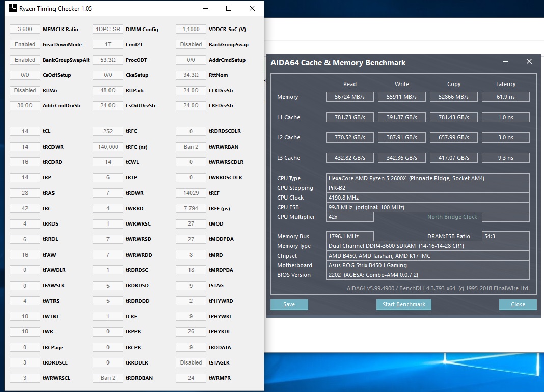Maximize the Ryzen Timing Checker window

229,8
